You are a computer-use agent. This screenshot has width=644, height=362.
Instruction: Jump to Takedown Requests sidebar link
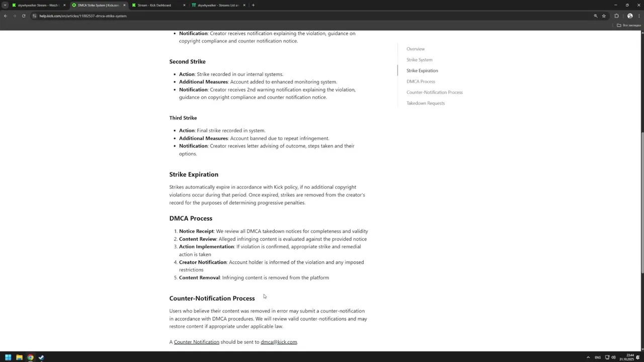click(426, 103)
